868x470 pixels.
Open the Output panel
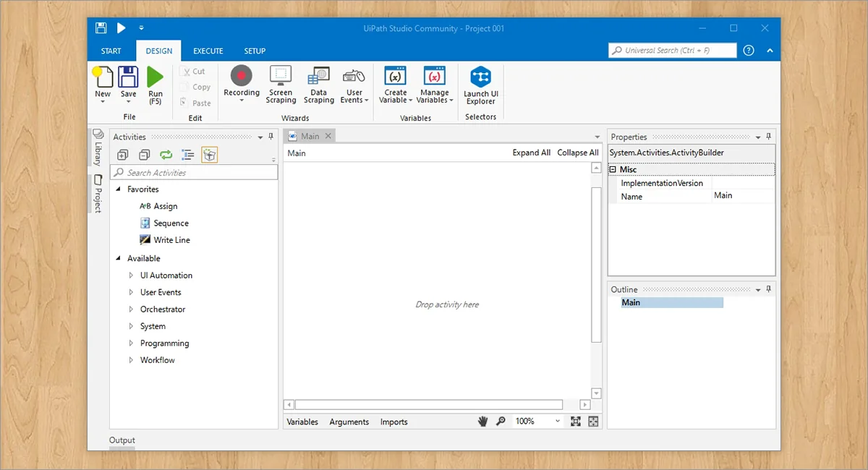click(x=122, y=440)
